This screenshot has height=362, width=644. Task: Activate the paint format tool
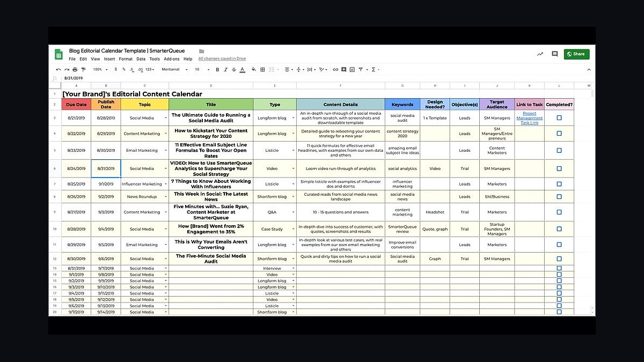[x=83, y=69]
